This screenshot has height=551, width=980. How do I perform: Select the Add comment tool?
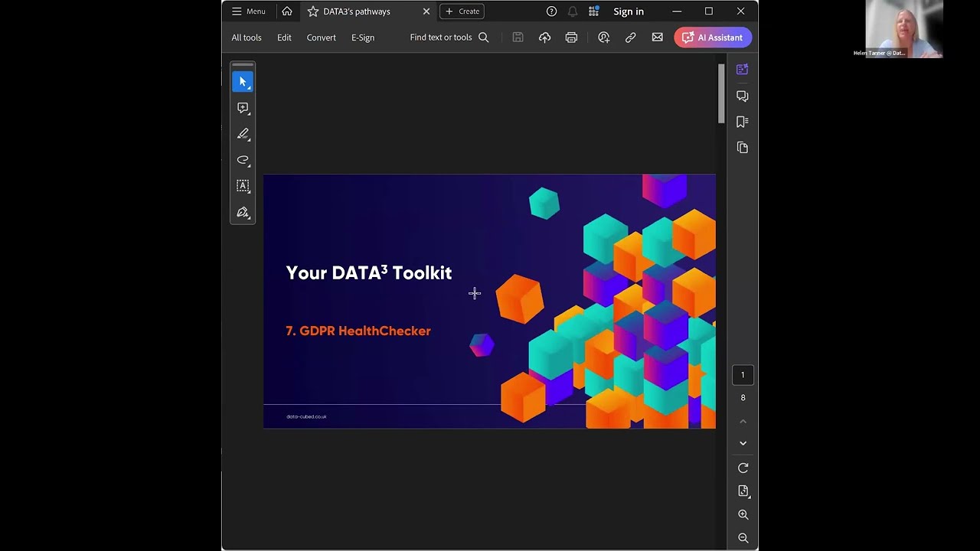click(x=243, y=108)
